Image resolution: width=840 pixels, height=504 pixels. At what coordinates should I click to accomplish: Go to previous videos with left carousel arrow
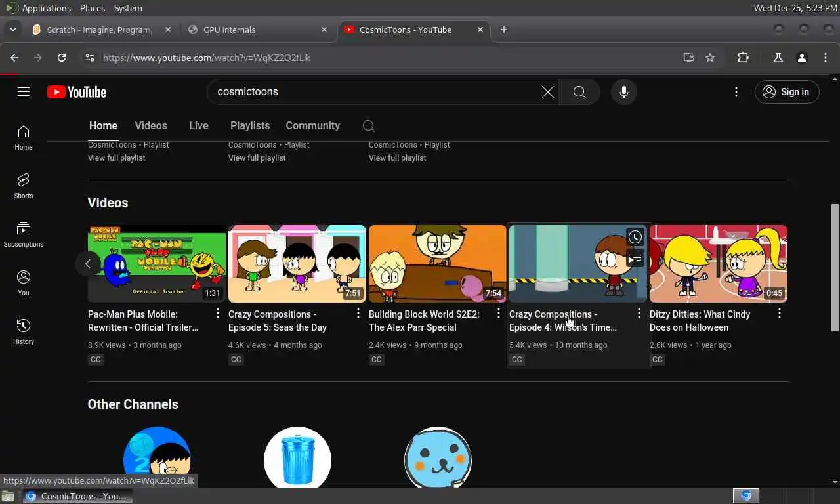coord(88,264)
